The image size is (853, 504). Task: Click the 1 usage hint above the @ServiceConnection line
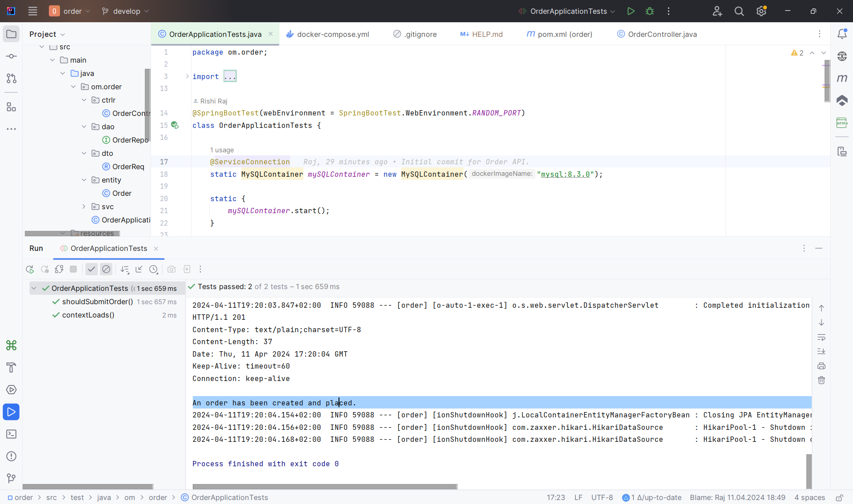[x=222, y=150]
